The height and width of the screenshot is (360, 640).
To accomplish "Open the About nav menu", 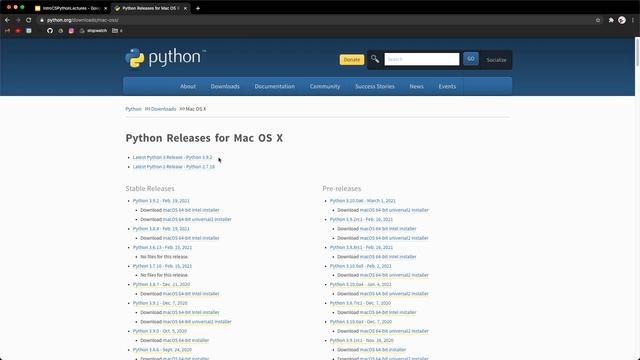I will 188,87.
